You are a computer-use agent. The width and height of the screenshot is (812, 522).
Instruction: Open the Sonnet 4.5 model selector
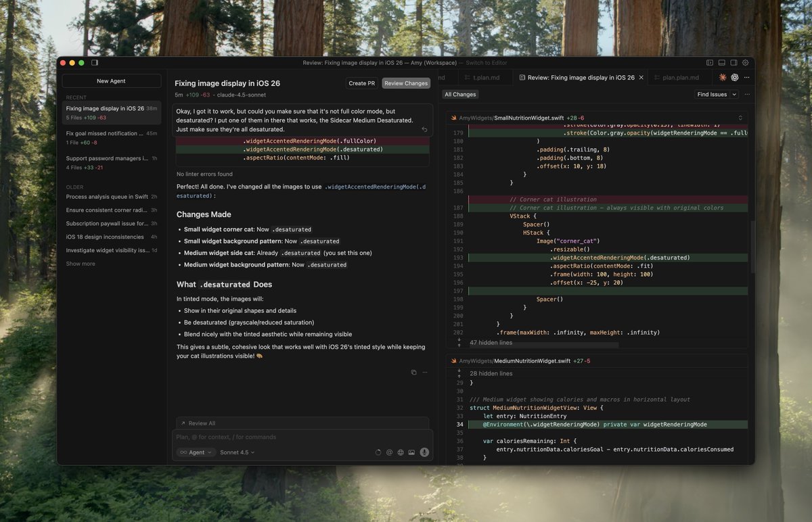pyautogui.click(x=238, y=452)
